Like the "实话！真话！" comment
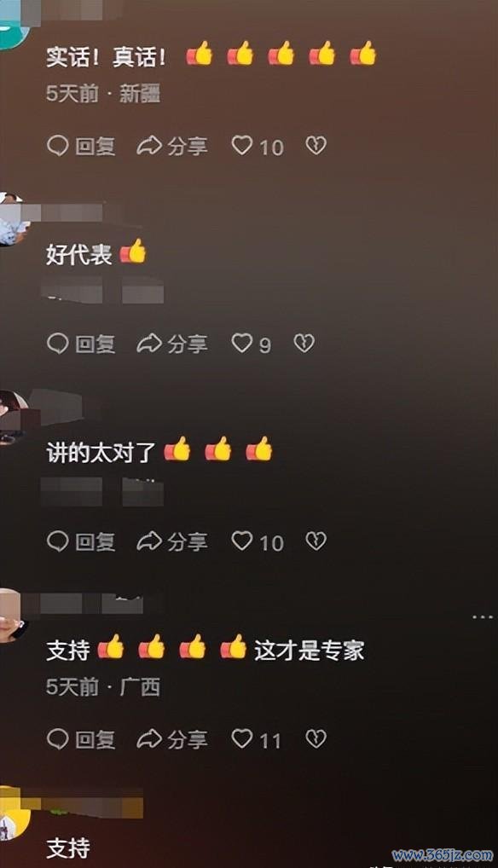This screenshot has width=498, height=868. click(x=242, y=146)
